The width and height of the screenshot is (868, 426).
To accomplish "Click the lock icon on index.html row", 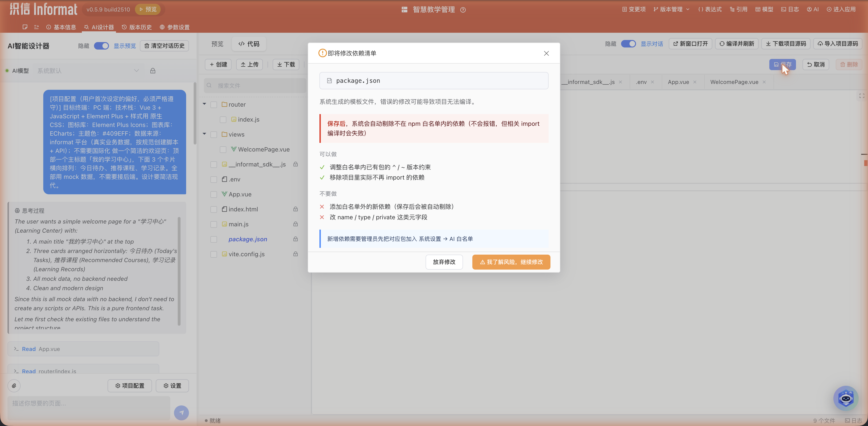I will [x=295, y=209].
